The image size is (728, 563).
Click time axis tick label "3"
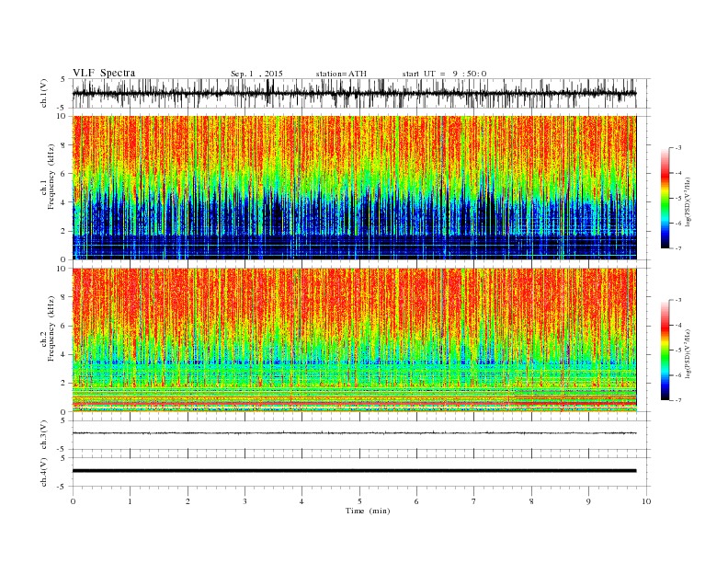point(245,501)
